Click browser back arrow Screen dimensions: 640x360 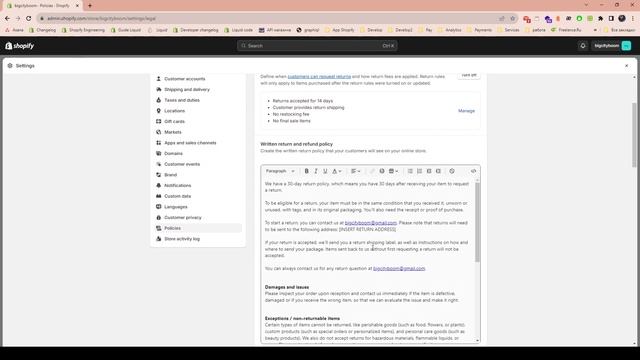point(7,18)
